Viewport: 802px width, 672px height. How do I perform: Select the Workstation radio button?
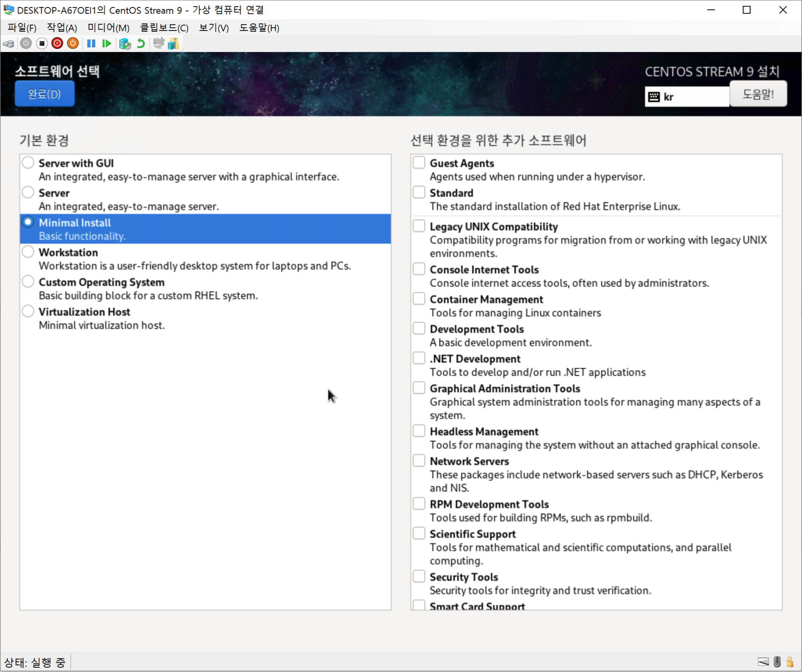28,252
